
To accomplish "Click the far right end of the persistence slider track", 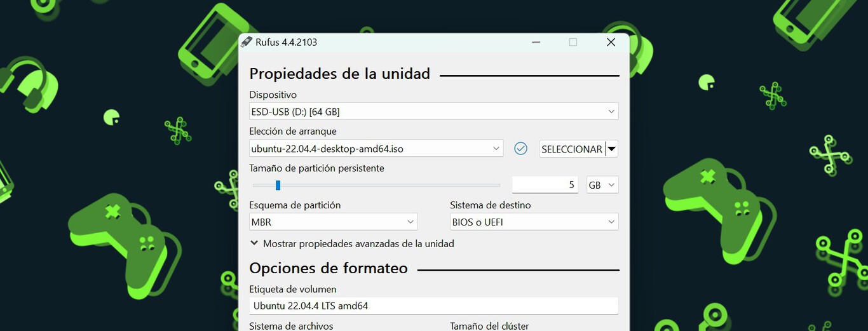I will click(x=498, y=186).
